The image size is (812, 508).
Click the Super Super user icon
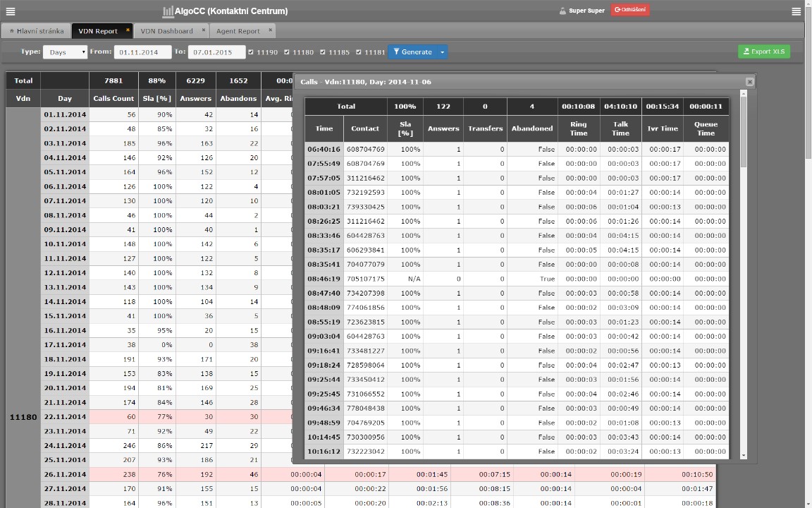(562, 11)
